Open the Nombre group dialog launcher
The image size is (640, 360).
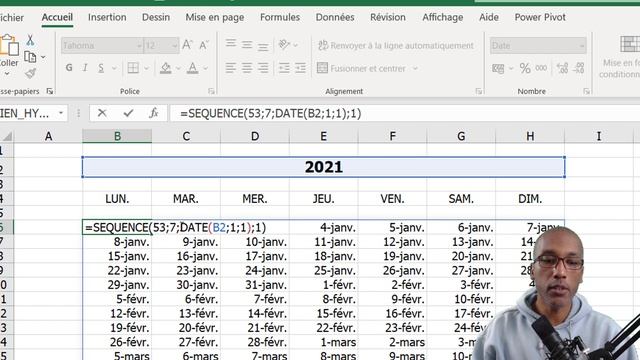[587, 91]
